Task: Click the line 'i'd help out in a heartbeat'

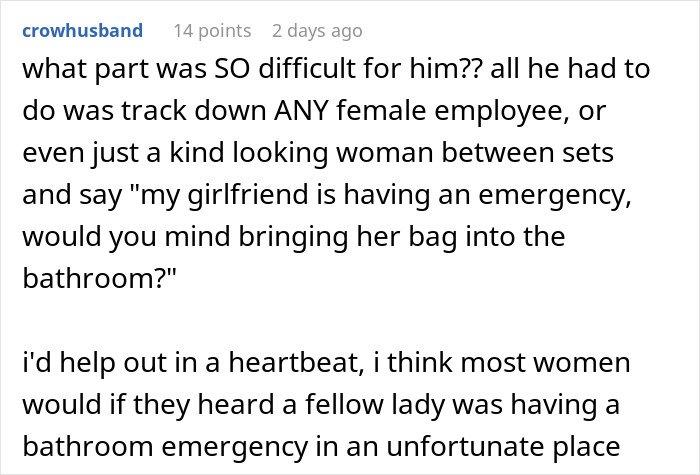Action: (x=326, y=362)
